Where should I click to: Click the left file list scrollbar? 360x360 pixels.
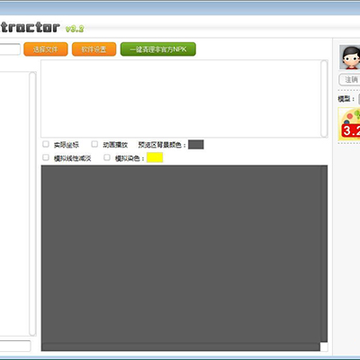tap(32, 204)
